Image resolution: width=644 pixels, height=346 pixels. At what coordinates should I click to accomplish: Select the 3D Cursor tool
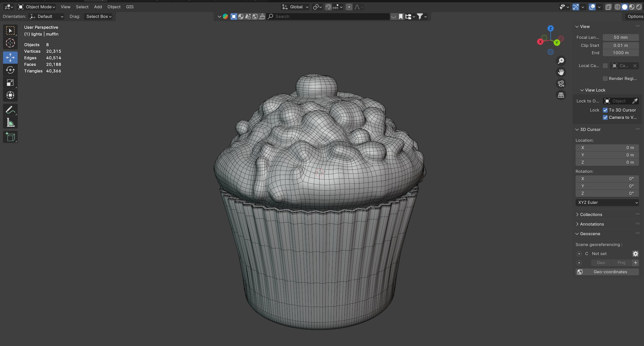click(x=10, y=43)
